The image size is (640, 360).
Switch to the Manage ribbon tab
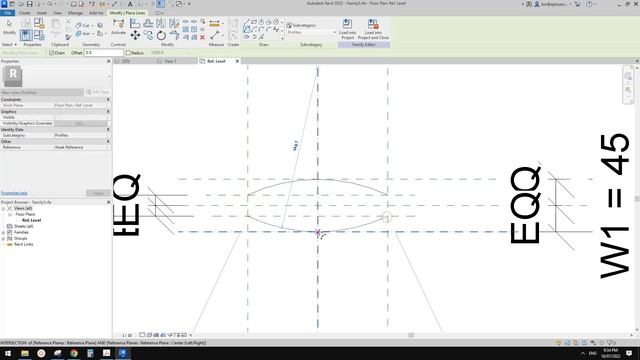coord(75,13)
